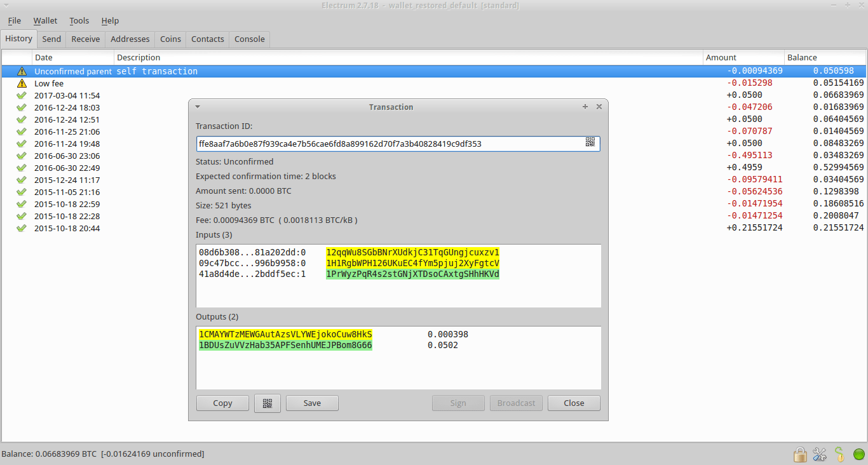The image size is (868, 465).
Task: Select output address 1BDUsZuVVzHab35APFSenhUMEJPBom8G66
Action: 285,346
